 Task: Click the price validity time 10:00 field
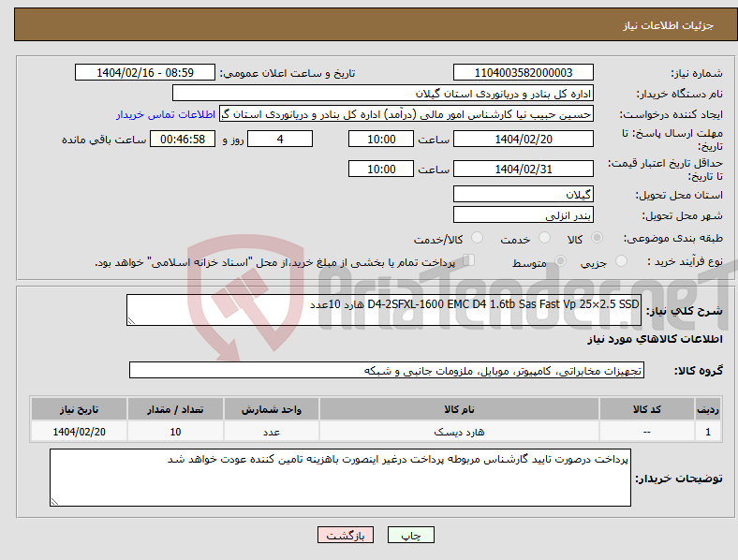pos(381,169)
